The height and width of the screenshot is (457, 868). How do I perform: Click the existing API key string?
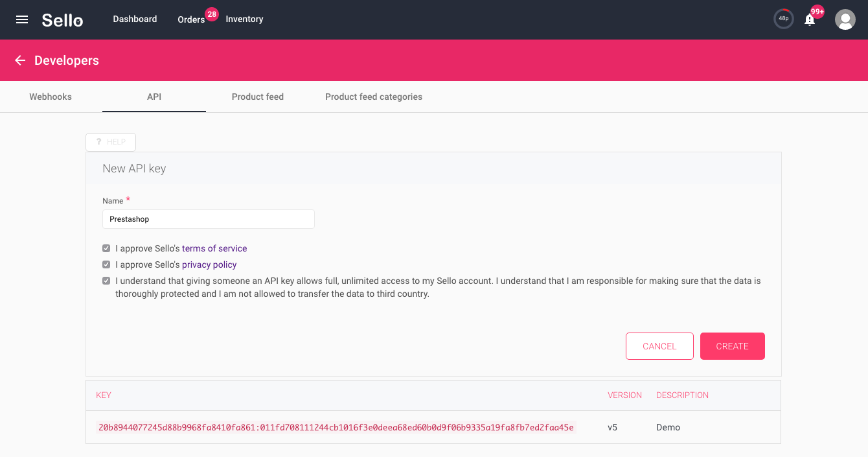[x=336, y=427]
